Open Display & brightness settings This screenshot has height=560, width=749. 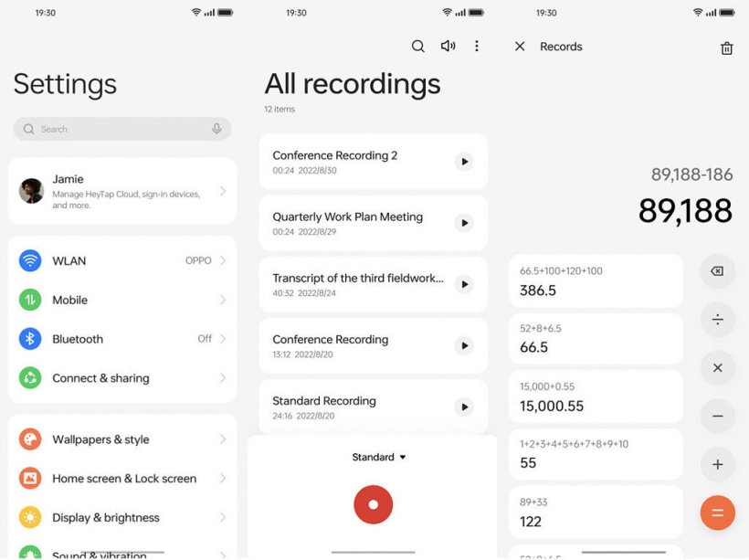[x=121, y=517]
